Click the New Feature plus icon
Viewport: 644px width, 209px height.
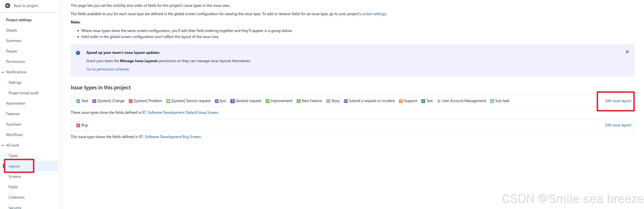[x=298, y=101]
